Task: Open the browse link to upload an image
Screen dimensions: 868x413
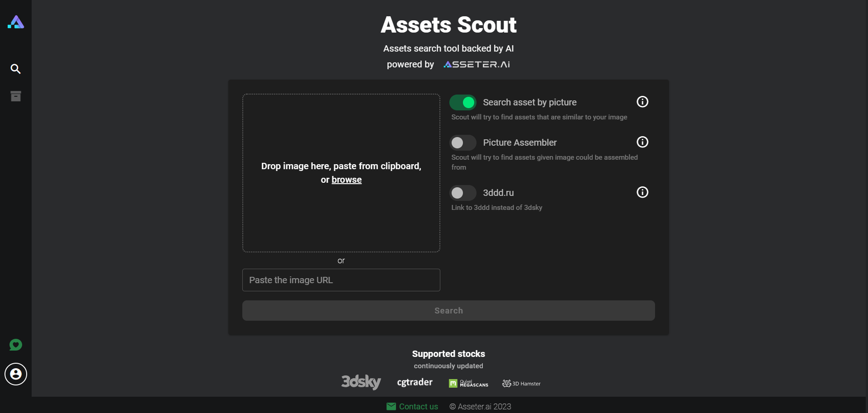Action: pos(346,179)
